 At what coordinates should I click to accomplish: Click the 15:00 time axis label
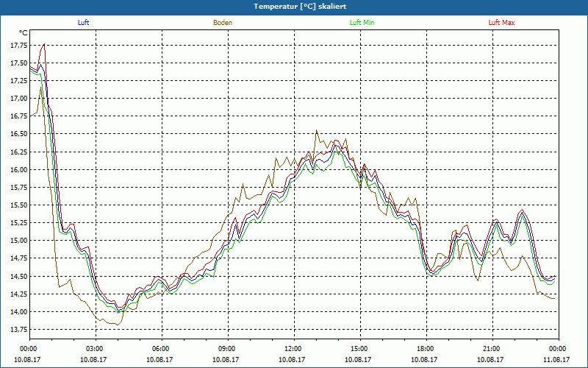[360, 348]
